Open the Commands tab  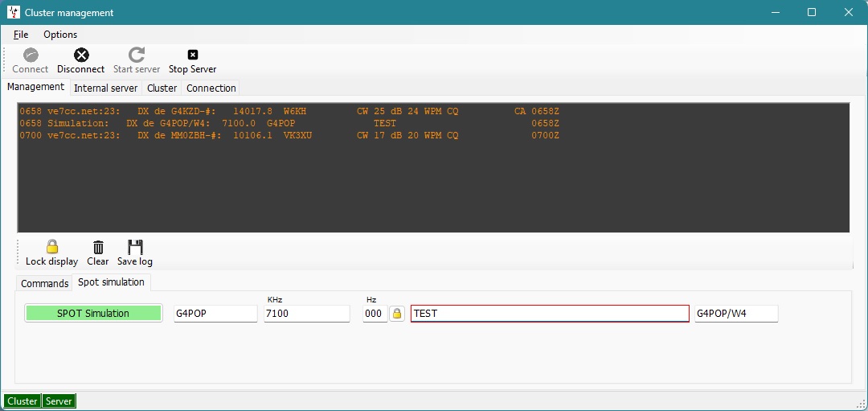(44, 283)
